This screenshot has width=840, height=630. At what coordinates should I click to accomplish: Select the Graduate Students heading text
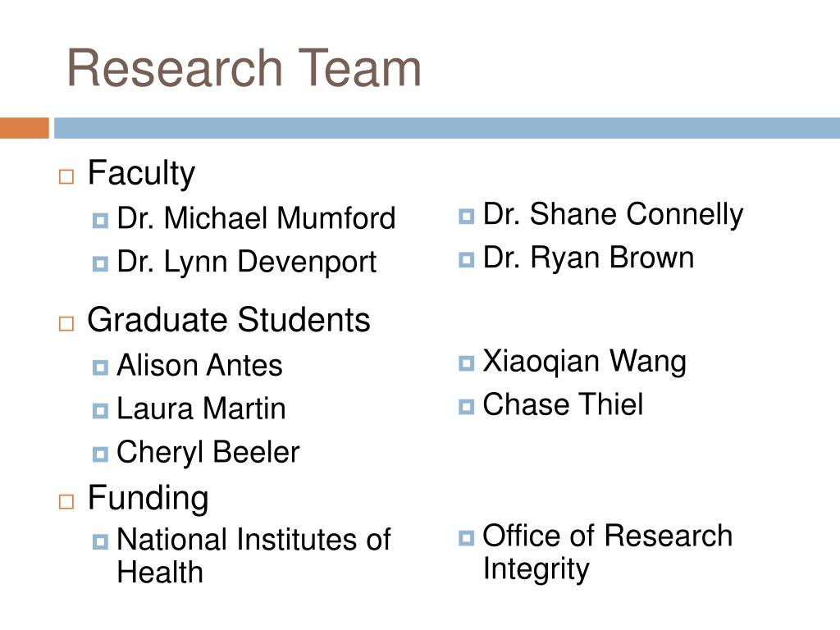coord(229,320)
